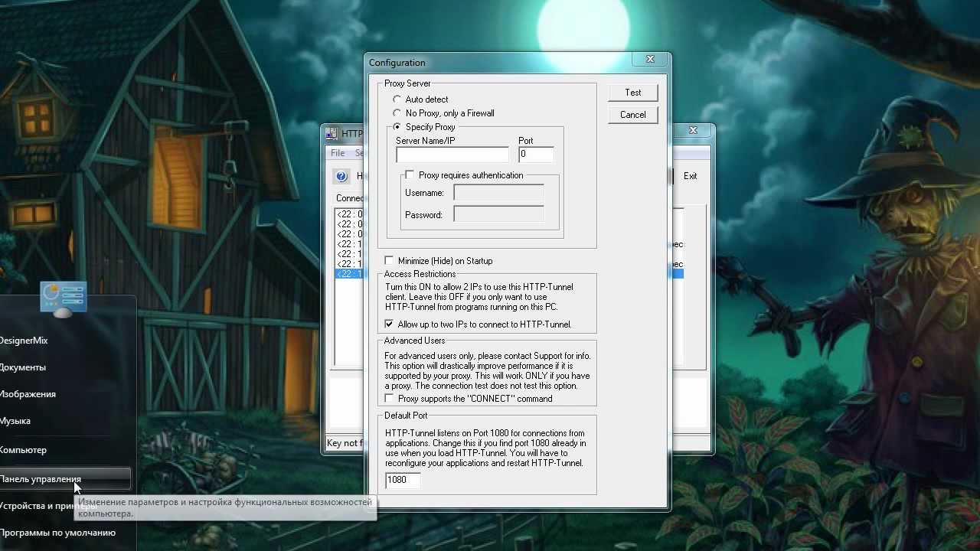The width and height of the screenshot is (980, 551).
Task: Click the blue help question mark icon
Action: (x=341, y=176)
